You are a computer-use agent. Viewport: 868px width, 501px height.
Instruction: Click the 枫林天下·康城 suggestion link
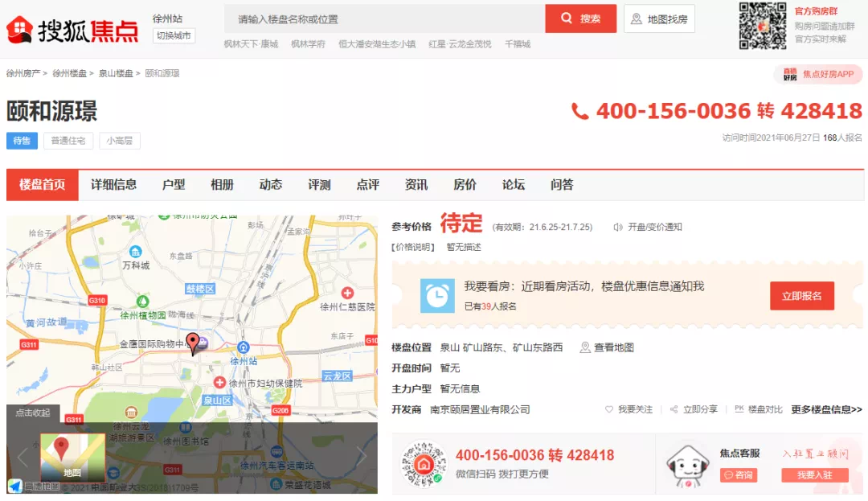pyautogui.click(x=251, y=44)
